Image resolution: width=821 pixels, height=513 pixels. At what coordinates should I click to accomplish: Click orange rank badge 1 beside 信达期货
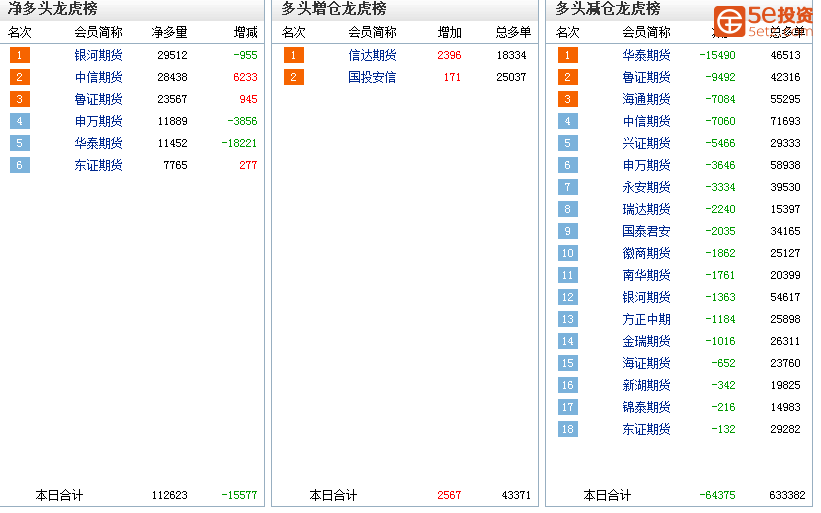point(294,55)
